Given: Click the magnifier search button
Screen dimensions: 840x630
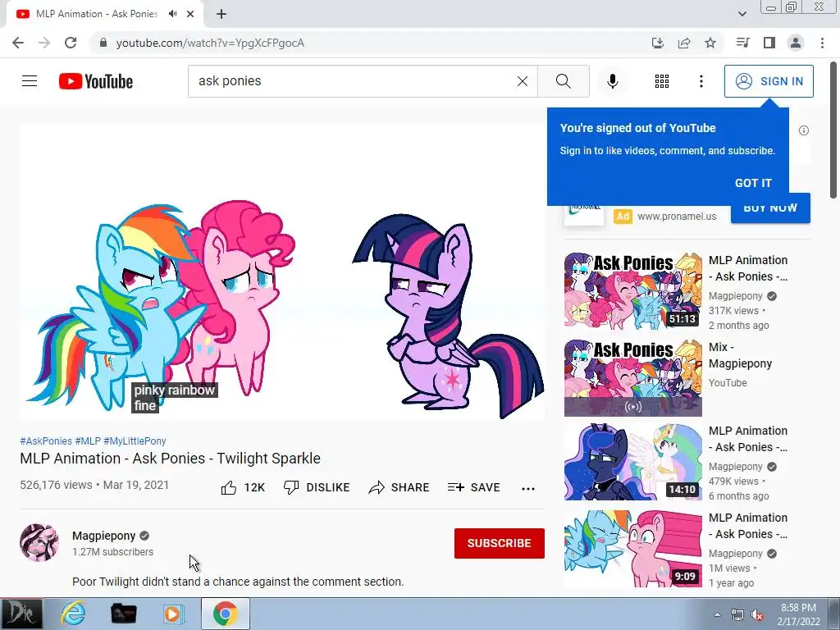Looking at the screenshot, I should (x=563, y=81).
